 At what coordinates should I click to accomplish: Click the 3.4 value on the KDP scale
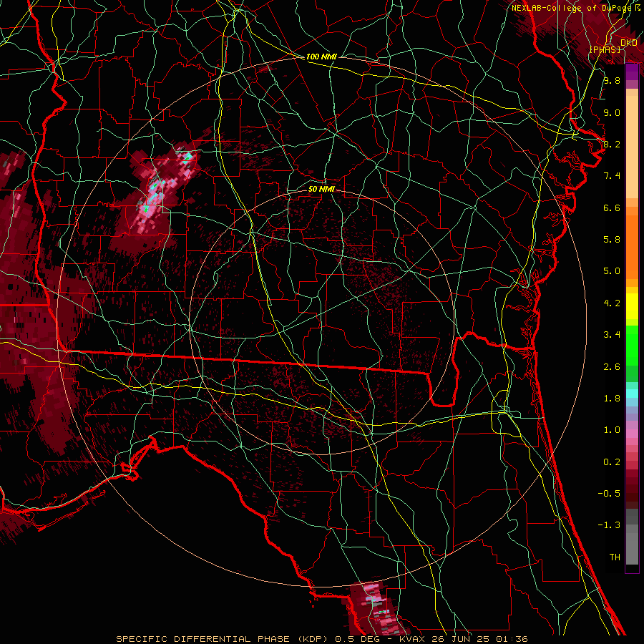coord(612,335)
